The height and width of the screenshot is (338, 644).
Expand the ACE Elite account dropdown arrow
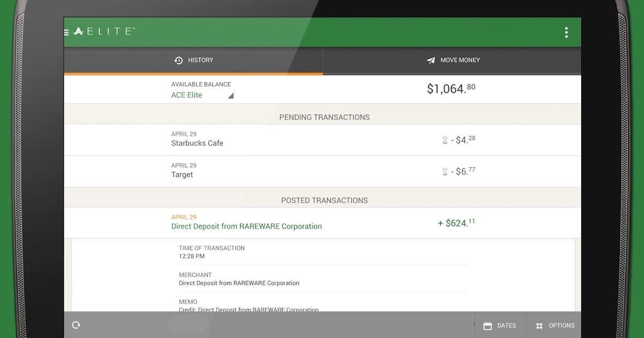coord(231,96)
